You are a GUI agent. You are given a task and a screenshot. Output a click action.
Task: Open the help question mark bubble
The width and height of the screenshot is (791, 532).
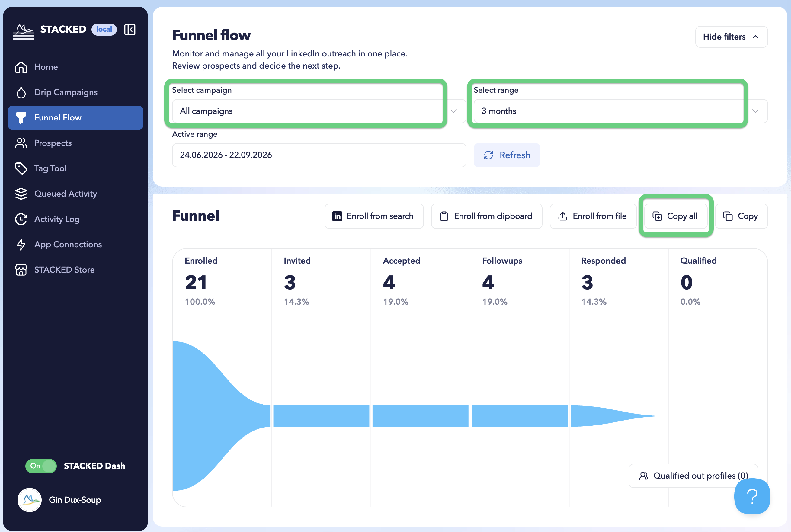pyautogui.click(x=752, y=496)
